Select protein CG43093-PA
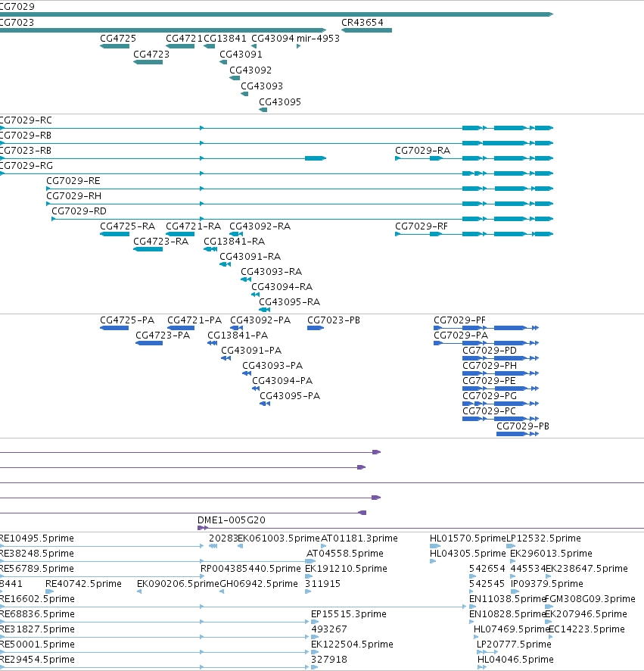Image resolution: width=644 pixels, height=671 pixels. point(247,373)
